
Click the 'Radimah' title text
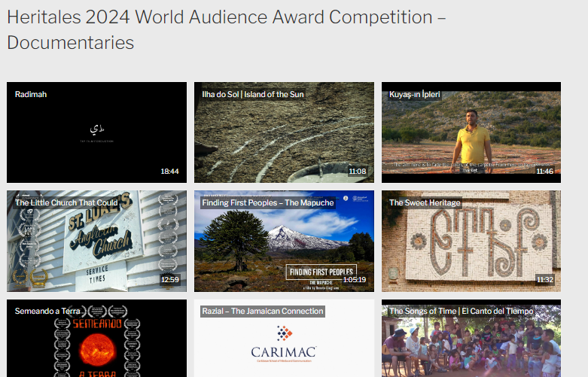coord(31,94)
